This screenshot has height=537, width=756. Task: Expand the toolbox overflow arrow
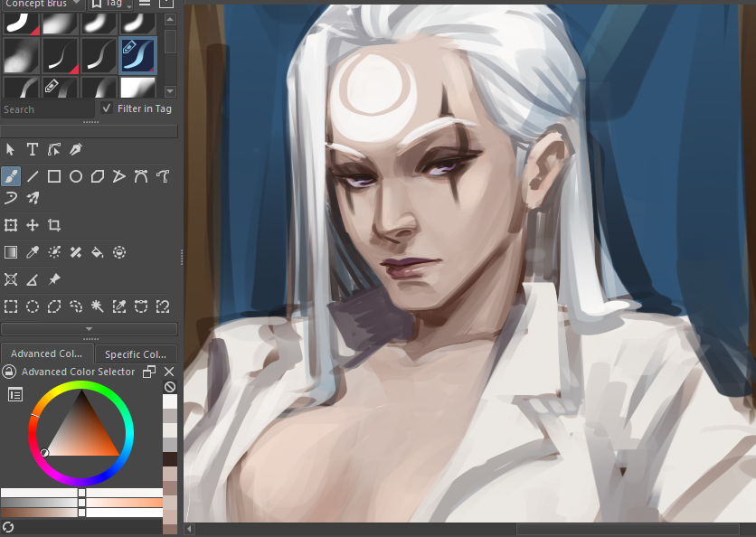90,329
